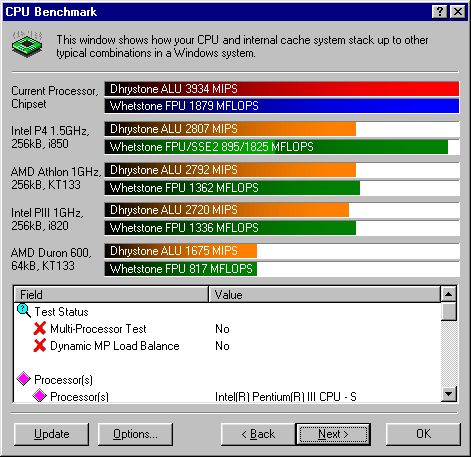Click the No value for Dynamic MP Load Balance
The image size is (471, 457).
[x=222, y=346]
